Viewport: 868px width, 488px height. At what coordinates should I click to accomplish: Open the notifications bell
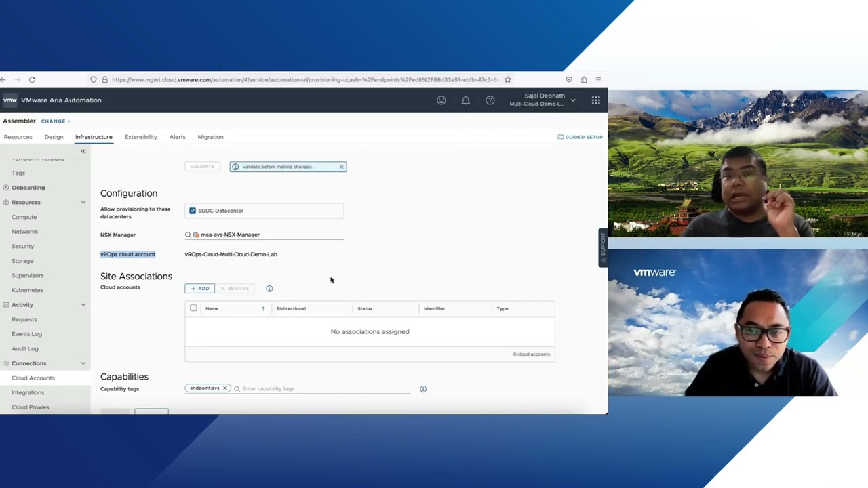coord(466,100)
